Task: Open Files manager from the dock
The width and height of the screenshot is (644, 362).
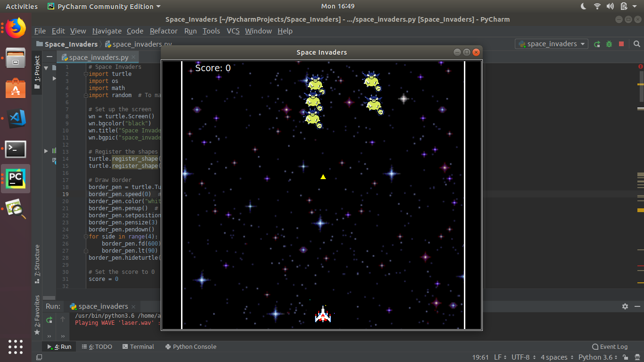Action: click(16, 58)
